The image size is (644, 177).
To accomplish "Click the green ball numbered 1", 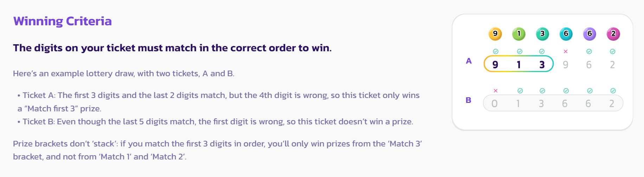I will 519,34.
